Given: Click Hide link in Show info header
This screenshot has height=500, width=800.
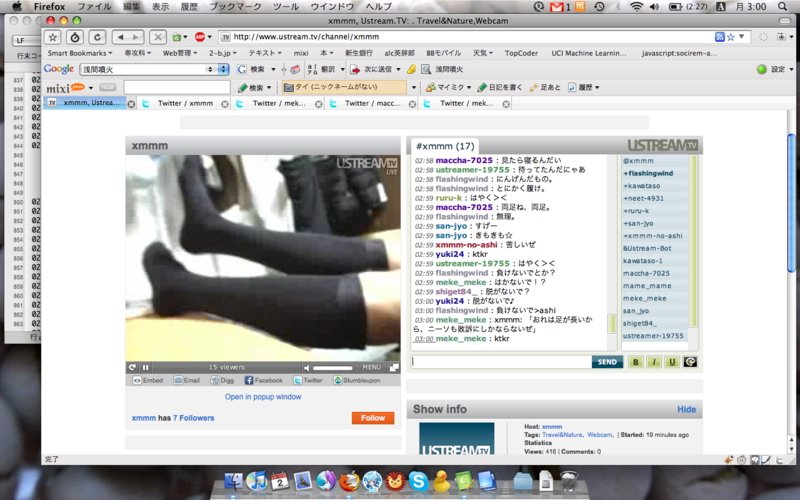Looking at the screenshot, I should tap(686, 409).
